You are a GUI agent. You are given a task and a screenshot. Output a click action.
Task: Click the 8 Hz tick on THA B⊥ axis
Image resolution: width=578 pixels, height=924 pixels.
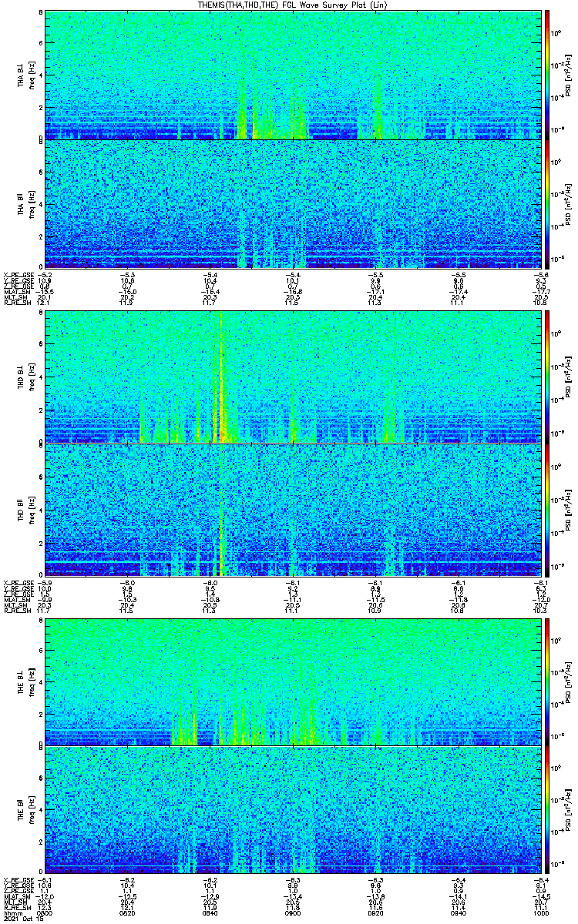click(x=40, y=13)
